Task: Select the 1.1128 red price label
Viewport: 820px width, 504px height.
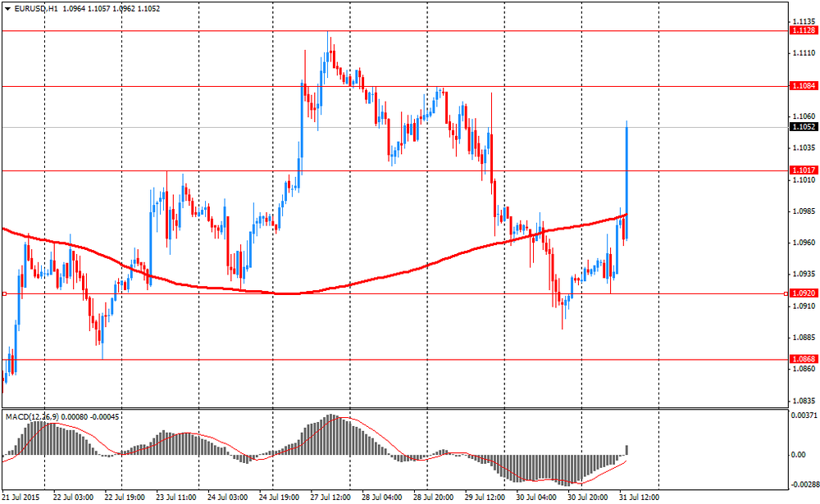Action: [x=804, y=31]
